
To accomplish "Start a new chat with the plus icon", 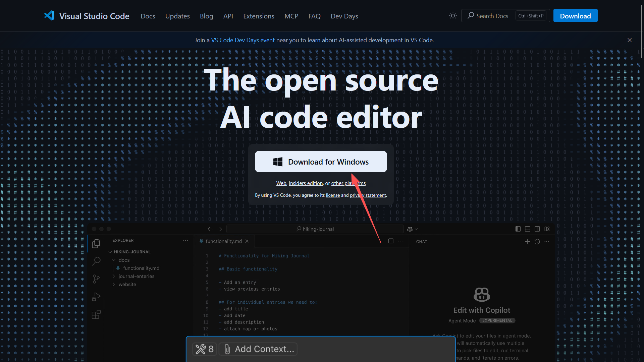I will click(527, 241).
